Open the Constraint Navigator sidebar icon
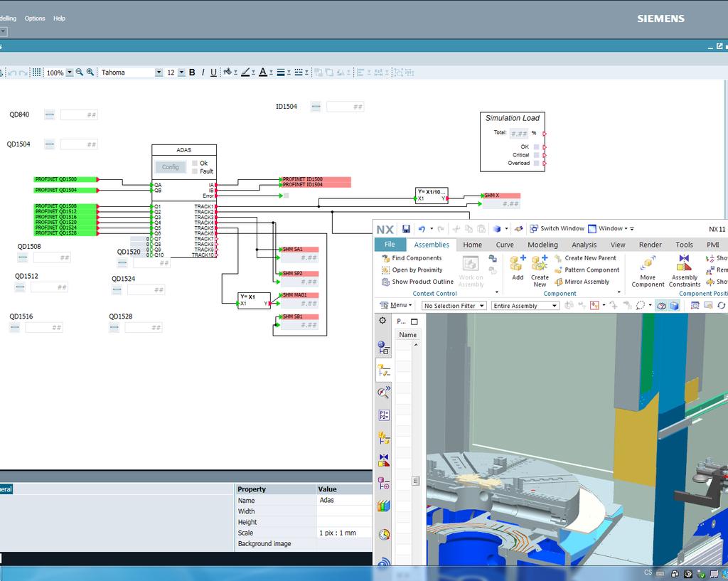Viewport: 728px width, 581px height. coord(383,460)
